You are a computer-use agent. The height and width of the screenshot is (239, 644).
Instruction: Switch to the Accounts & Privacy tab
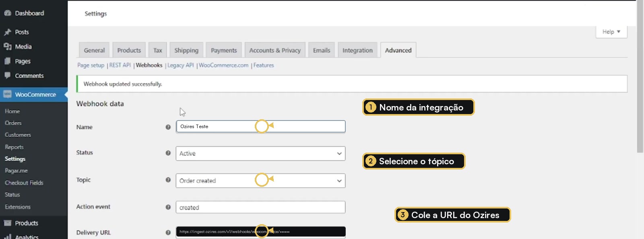(275, 50)
